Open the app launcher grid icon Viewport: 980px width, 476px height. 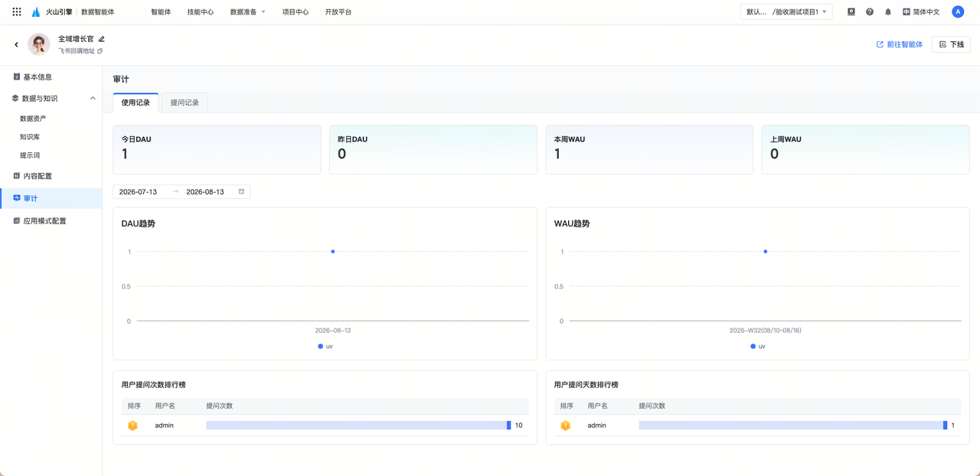tap(17, 12)
